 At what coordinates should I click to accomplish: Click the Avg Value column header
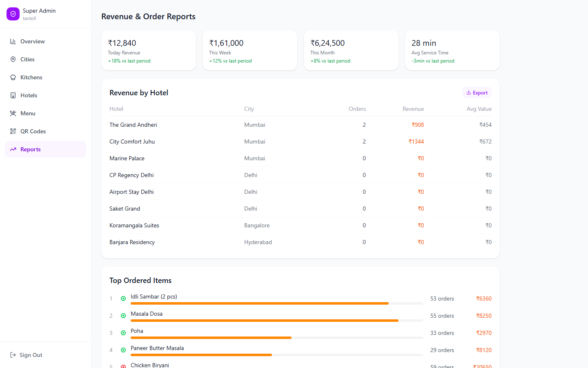[479, 109]
